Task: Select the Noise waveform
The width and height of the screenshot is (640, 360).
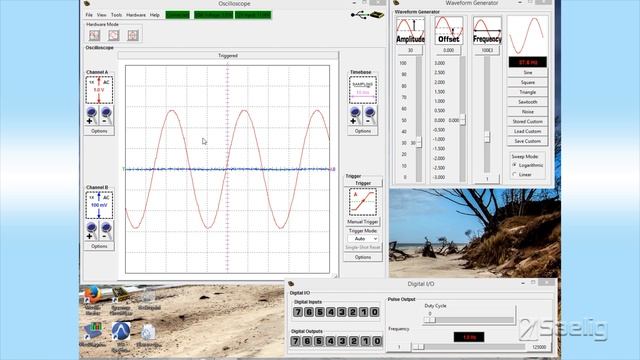Action: 527,111
